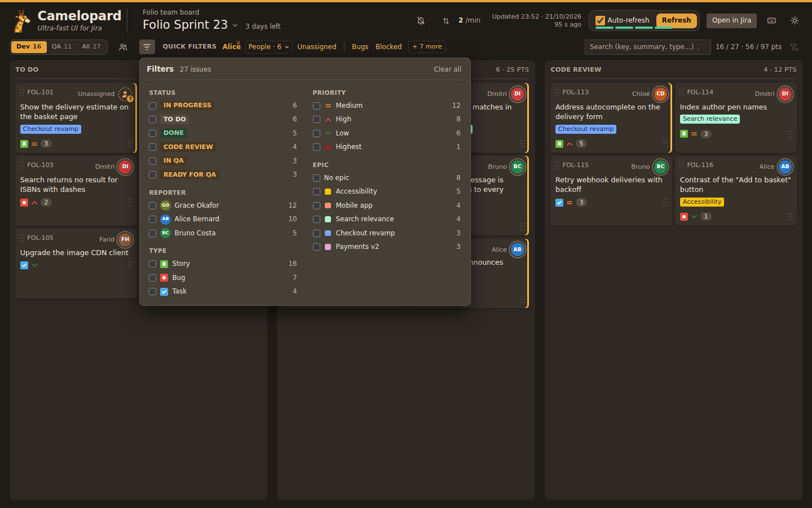Screen dimensions: 812x508
Task: Check the Code Review status filter
Action: click(x=152, y=147)
